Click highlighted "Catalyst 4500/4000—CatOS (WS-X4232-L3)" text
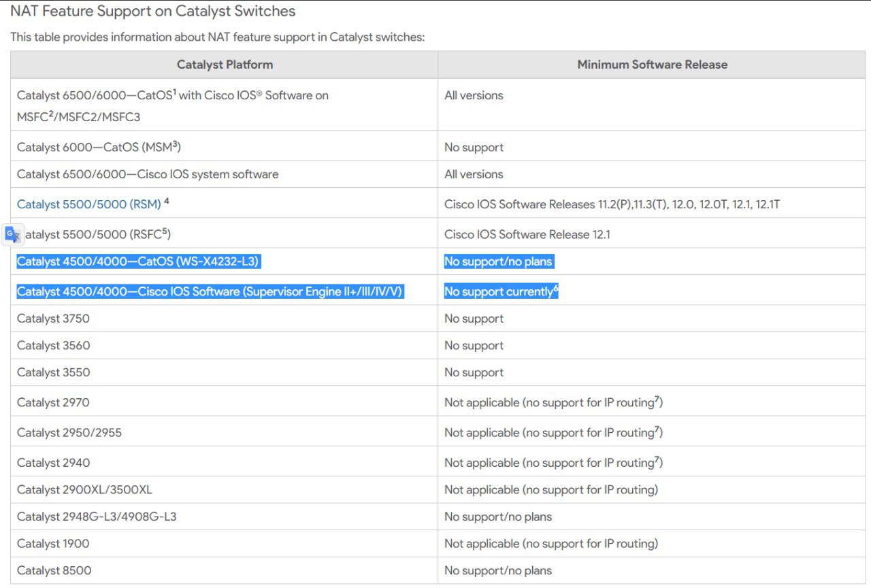The width and height of the screenshot is (871, 588). tap(138, 261)
